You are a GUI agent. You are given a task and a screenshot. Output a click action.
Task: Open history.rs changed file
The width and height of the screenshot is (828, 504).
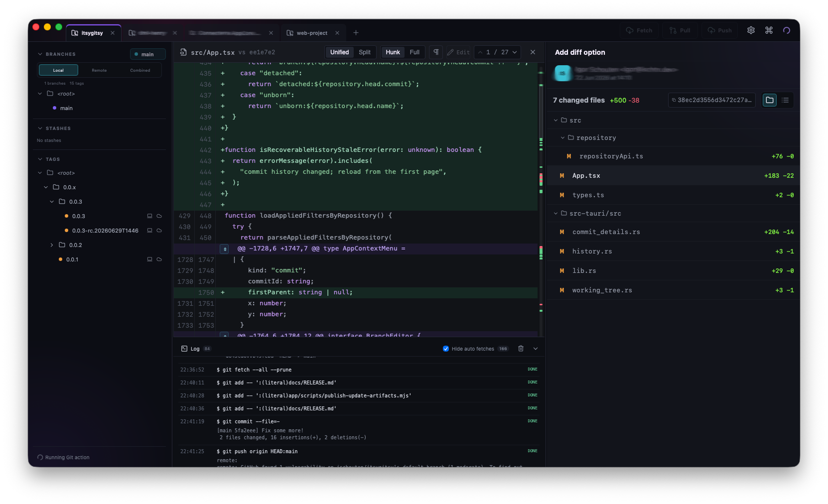[x=673, y=252]
